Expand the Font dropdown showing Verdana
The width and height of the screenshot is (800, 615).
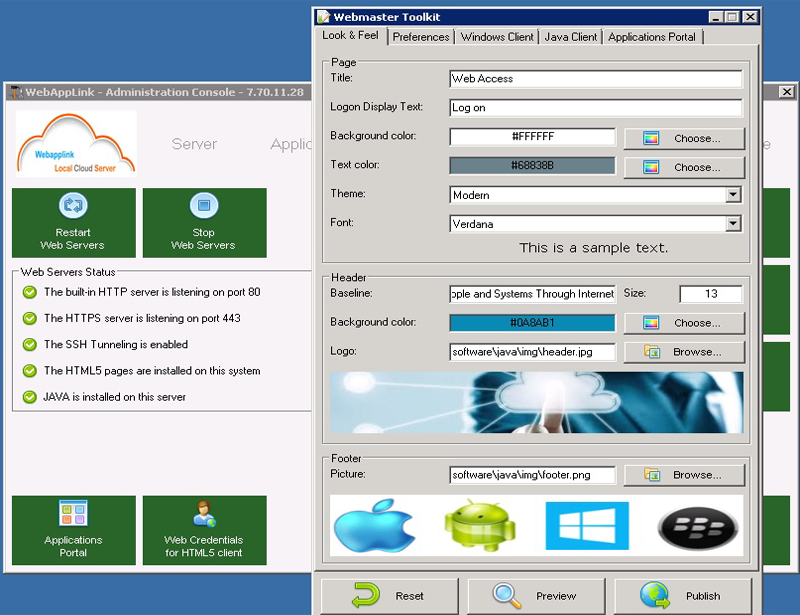pyautogui.click(x=596, y=224)
